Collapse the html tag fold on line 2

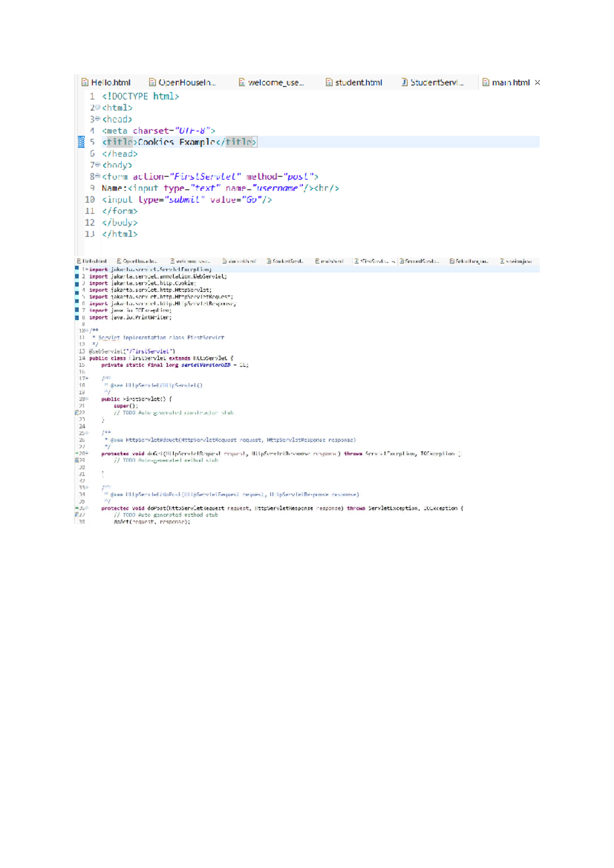coord(98,107)
